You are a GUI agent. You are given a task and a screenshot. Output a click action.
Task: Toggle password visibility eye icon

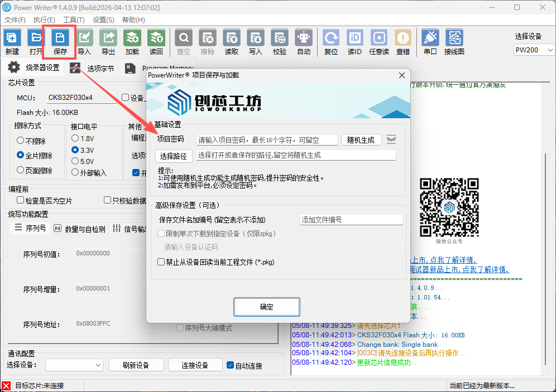[x=391, y=139]
